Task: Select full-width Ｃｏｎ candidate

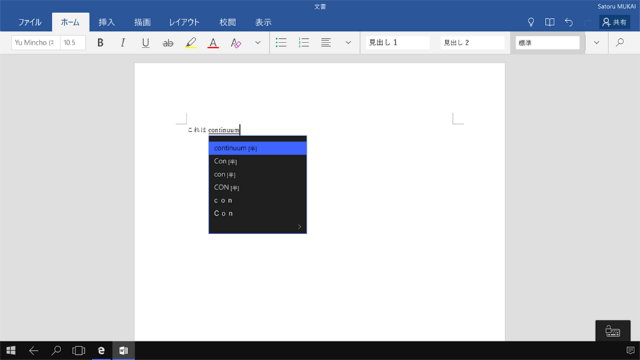Action: coord(258,213)
